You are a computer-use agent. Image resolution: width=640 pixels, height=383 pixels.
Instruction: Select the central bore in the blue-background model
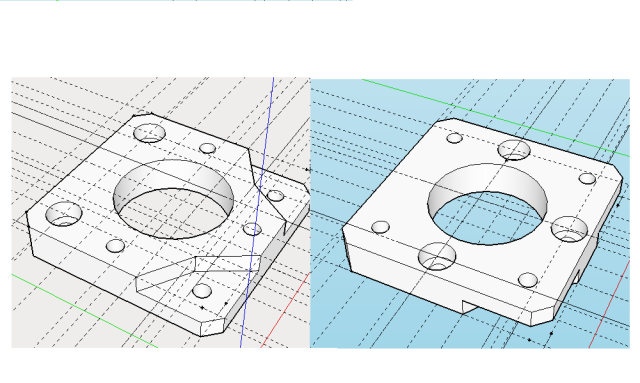[x=488, y=204]
